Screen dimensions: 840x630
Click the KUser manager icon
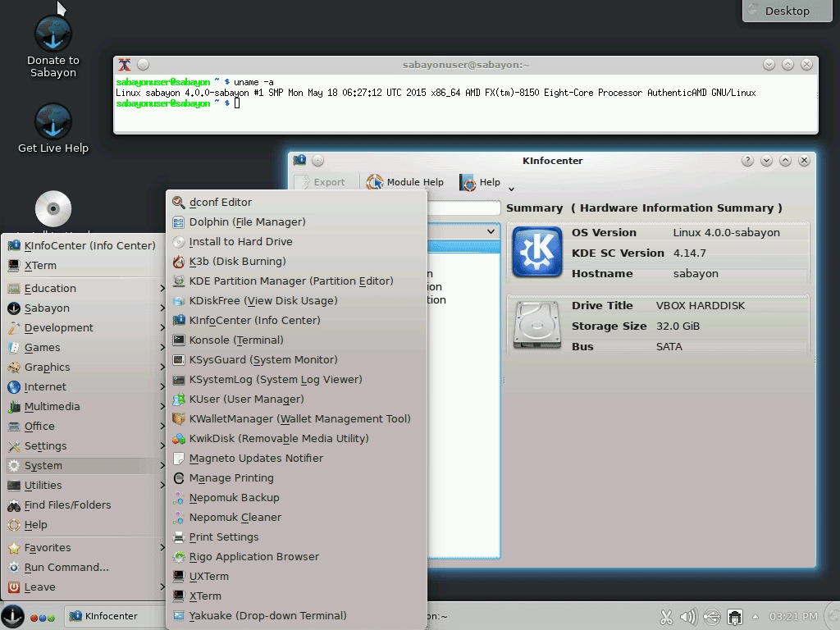(x=178, y=399)
